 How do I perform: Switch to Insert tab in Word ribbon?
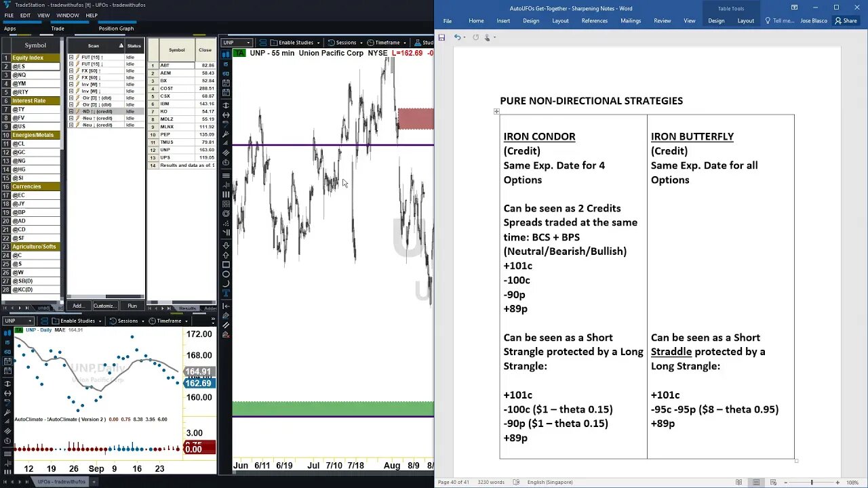[x=503, y=20]
